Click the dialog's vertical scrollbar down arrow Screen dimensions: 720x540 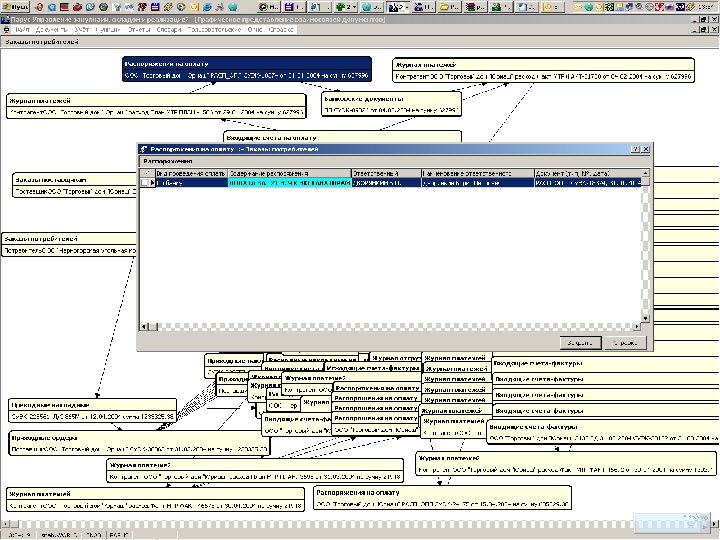645,318
